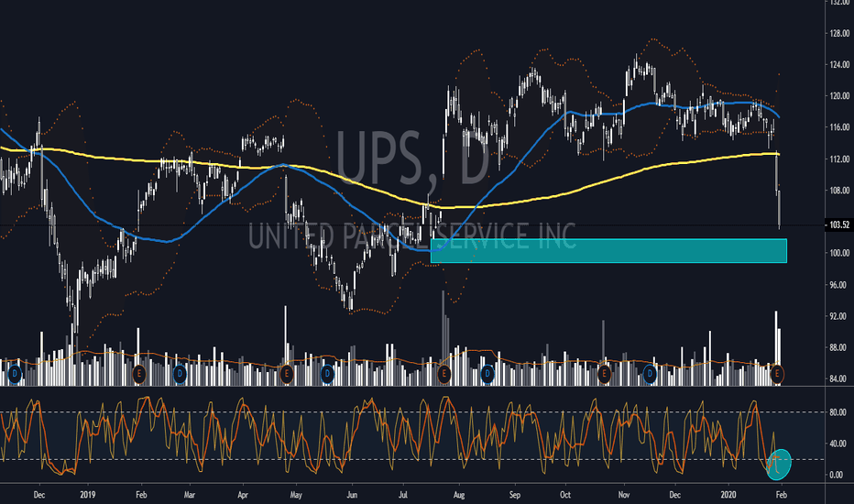Viewport: 854px width, 504px height.
Task: Click the Sep label on time axis
Action: click(515, 495)
